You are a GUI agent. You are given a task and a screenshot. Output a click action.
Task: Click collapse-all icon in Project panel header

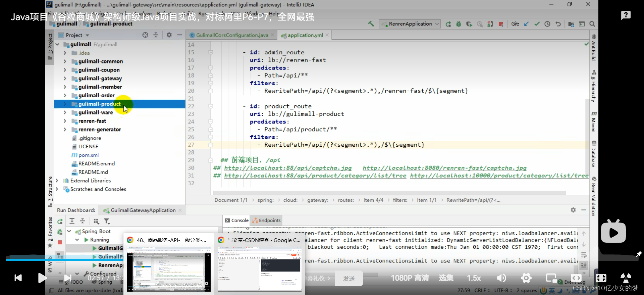click(156, 35)
